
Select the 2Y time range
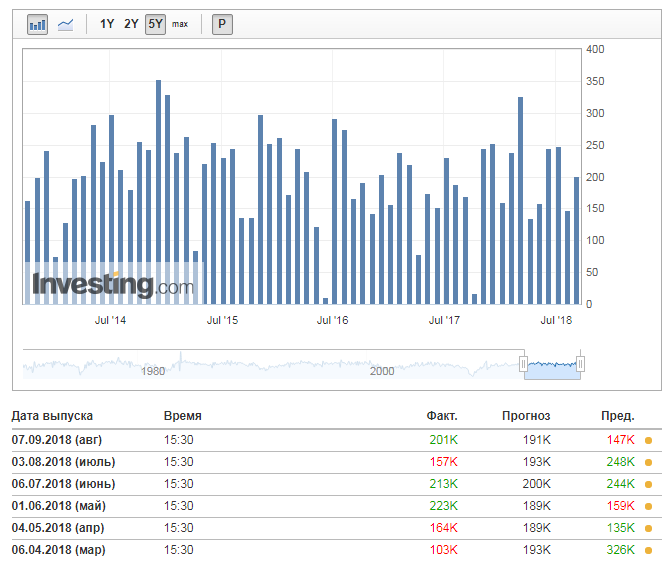pyautogui.click(x=131, y=24)
